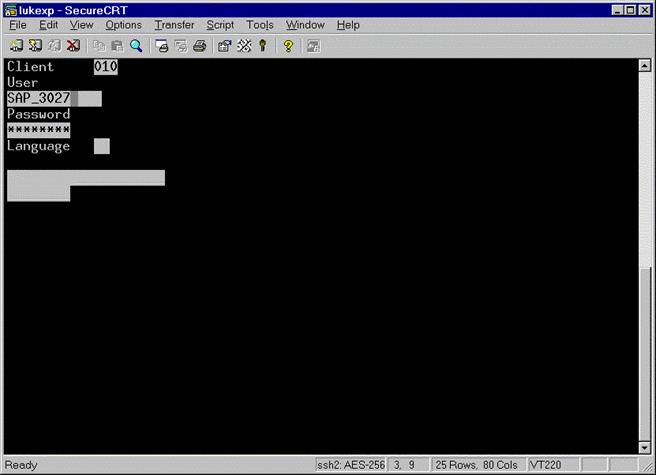Screen dimensions: 656x475
Task: Click the scrollbar down arrow
Action: click(x=645, y=448)
